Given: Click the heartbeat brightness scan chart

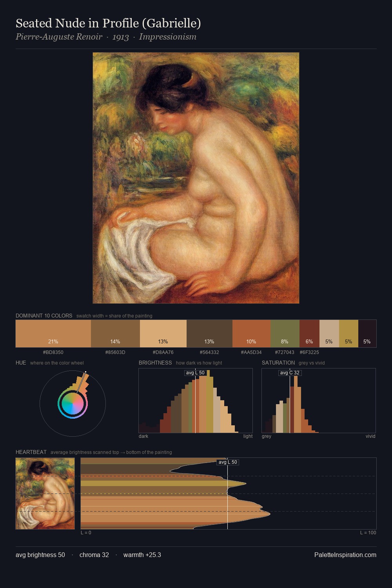Looking at the screenshot, I should (x=229, y=494).
